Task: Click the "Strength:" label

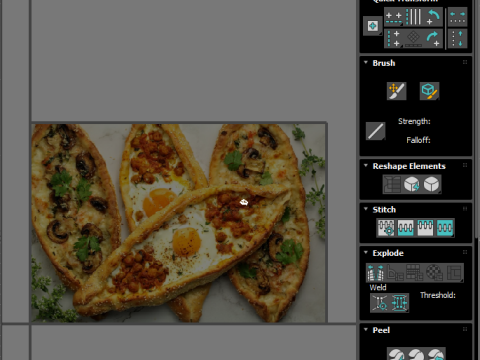Action: click(414, 122)
